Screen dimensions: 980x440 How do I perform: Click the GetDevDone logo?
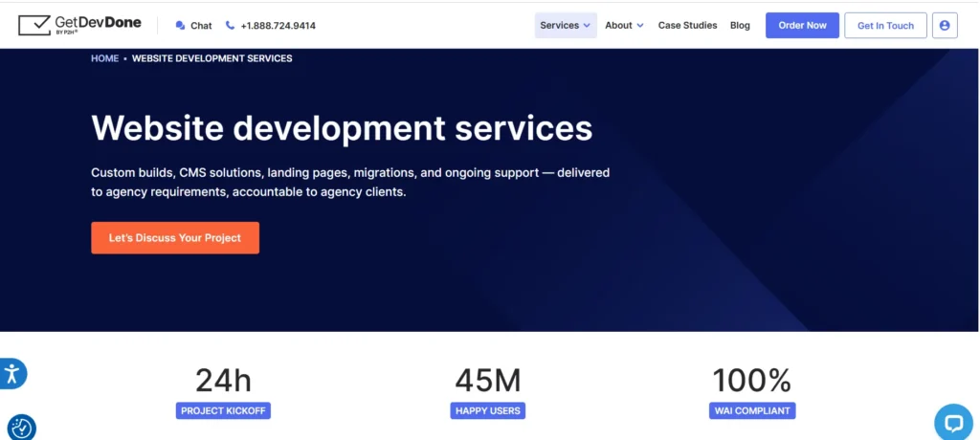tap(79, 25)
